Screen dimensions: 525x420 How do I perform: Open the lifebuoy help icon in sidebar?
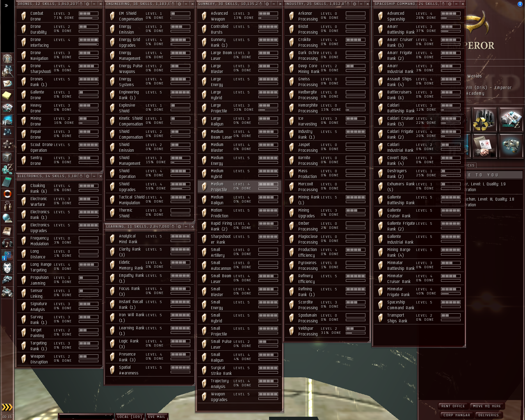tap(7, 194)
